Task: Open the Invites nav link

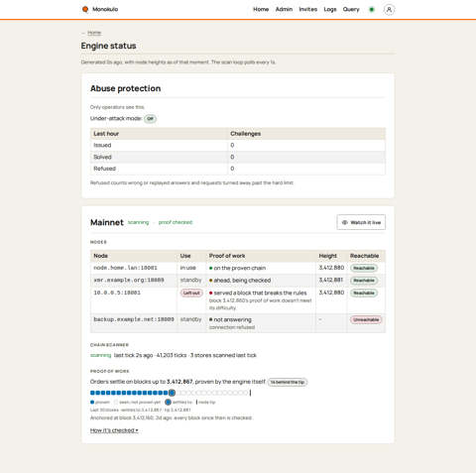Action: pyautogui.click(x=307, y=9)
